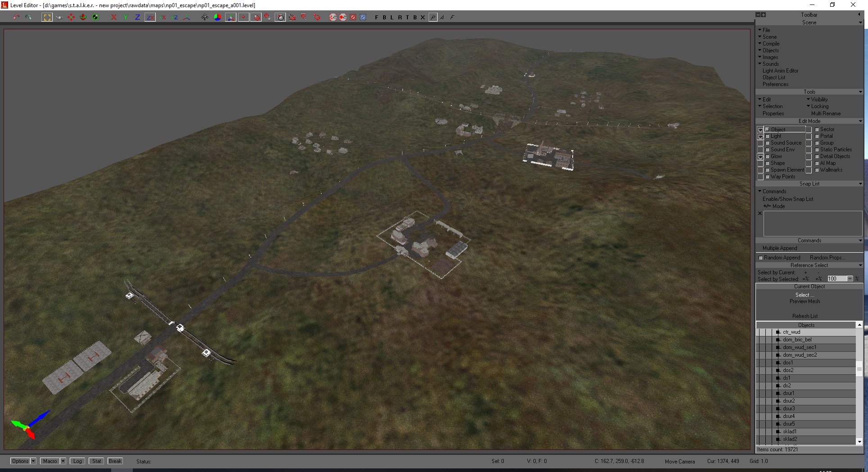Restrict to the red X axis
This screenshot has height=472, width=868.
pyautogui.click(x=113, y=17)
